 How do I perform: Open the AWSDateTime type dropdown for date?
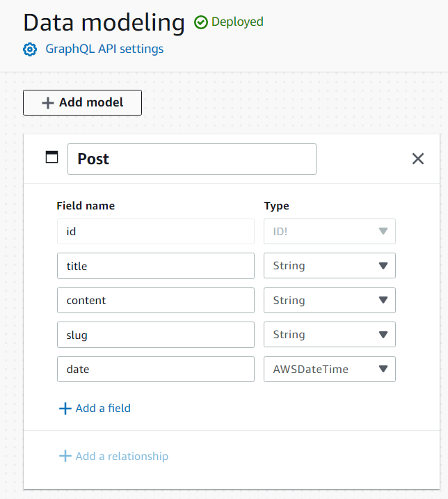click(330, 370)
